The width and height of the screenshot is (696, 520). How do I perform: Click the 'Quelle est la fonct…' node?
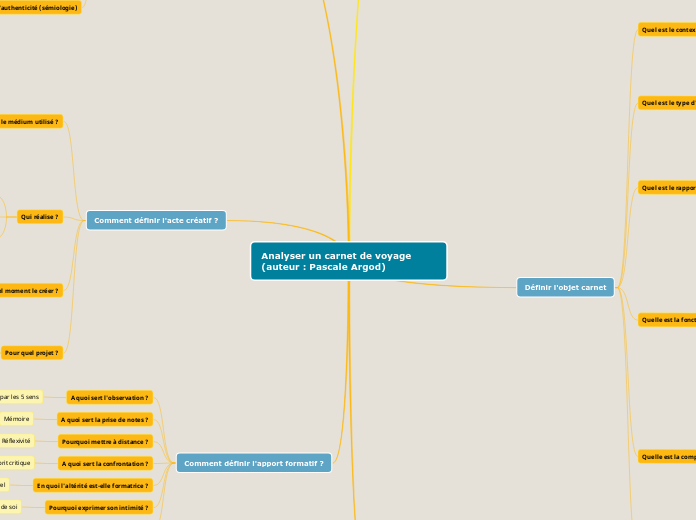coord(667,320)
